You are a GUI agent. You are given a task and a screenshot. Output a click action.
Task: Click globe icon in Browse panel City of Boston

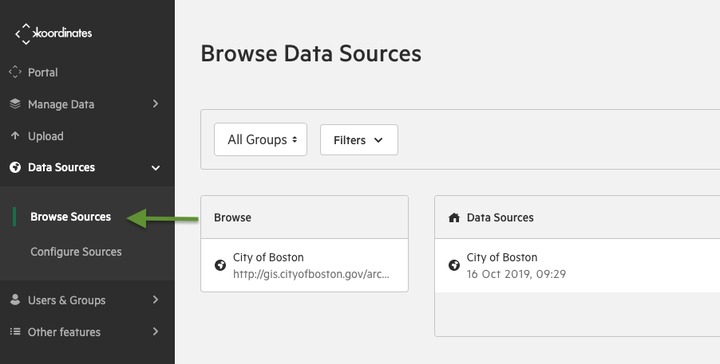[x=220, y=265]
